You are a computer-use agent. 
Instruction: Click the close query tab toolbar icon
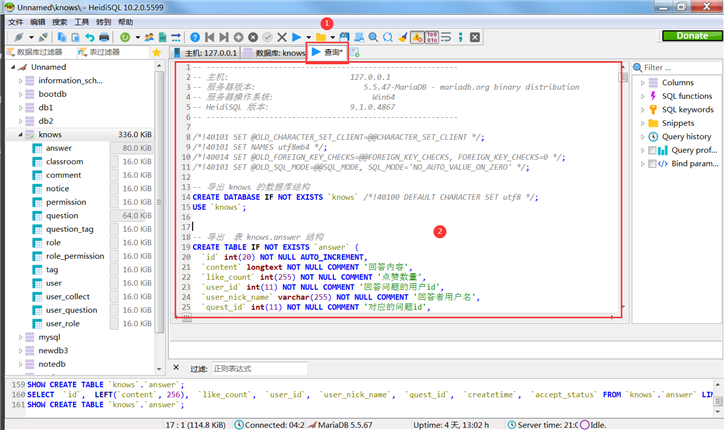click(x=475, y=37)
